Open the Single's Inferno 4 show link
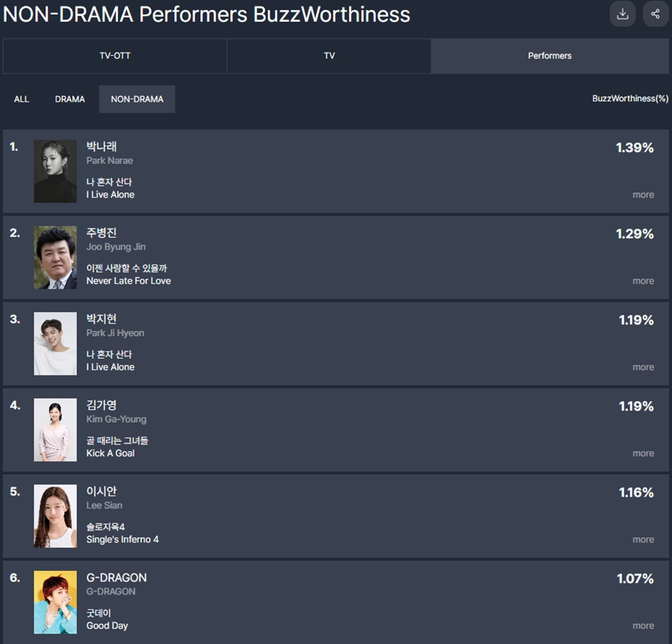672x644 pixels. point(122,539)
